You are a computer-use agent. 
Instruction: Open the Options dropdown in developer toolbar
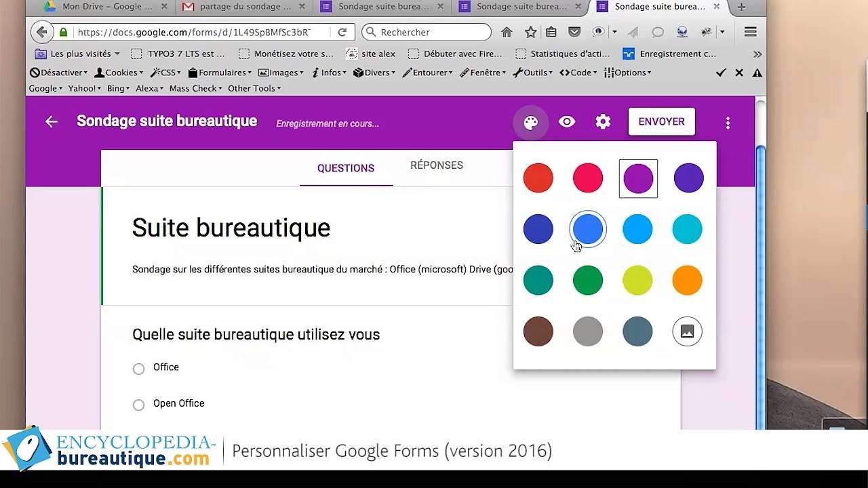[x=627, y=73]
